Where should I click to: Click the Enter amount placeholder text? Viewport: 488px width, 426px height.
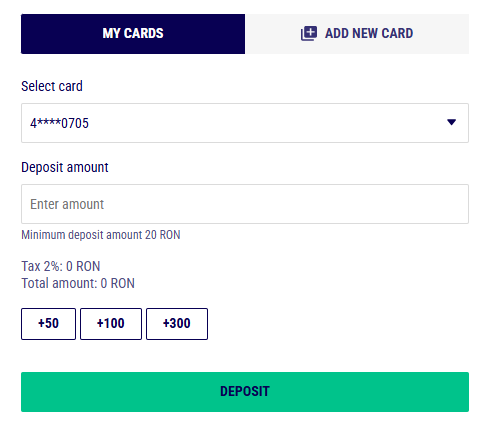pyautogui.click(x=67, y=204)
